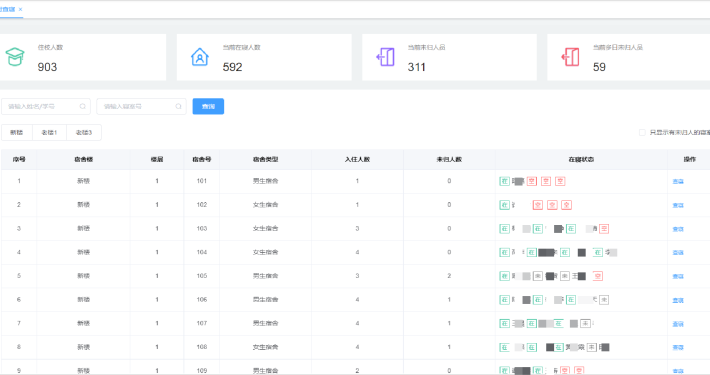This screenshot has height=375, width=710.
Task: Open the operation link for room 104
Action: click(678, 253)
